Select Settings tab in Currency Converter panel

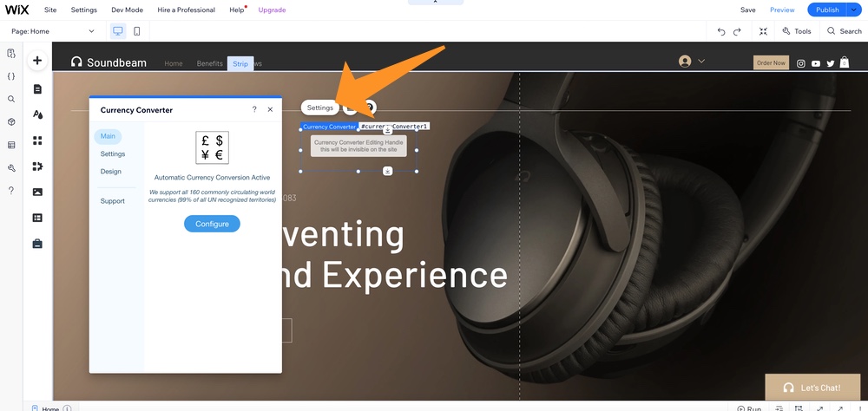pos(112,153)
